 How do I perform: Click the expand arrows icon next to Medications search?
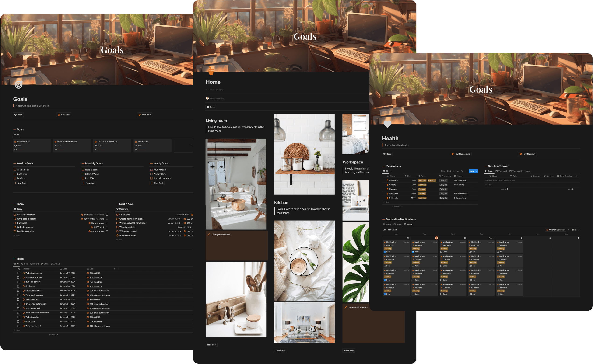point(462,171)
